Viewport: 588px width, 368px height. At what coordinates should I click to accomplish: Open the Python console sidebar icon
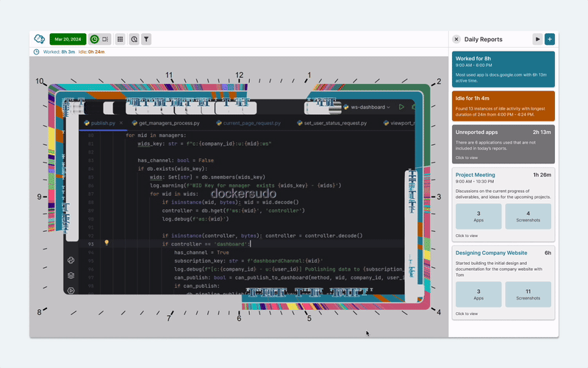[x=71, y=261]
